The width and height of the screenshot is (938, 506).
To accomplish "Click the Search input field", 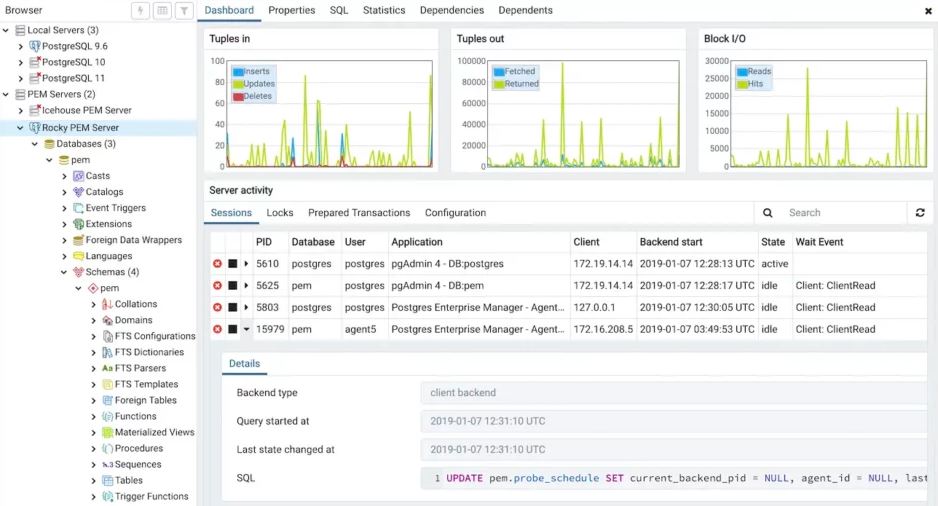I will pos(845,212).
